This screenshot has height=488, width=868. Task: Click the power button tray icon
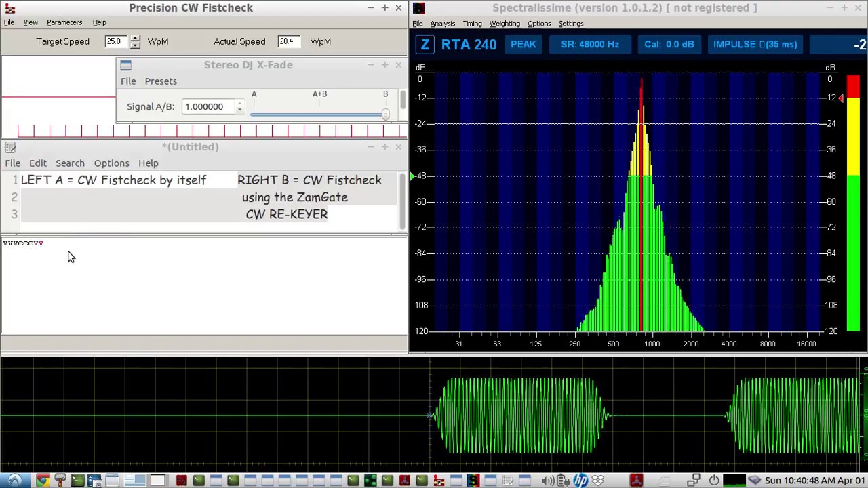pos(713,481)
